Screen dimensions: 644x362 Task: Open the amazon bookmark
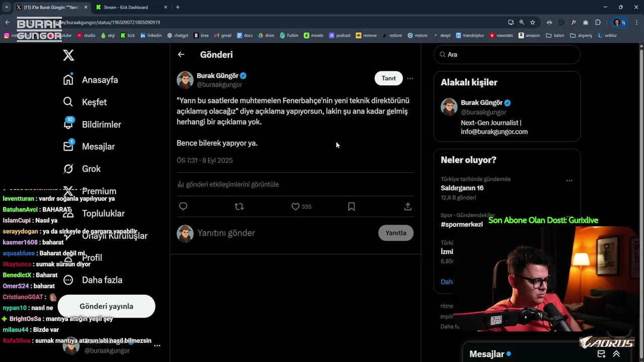(x=529, y=36)
